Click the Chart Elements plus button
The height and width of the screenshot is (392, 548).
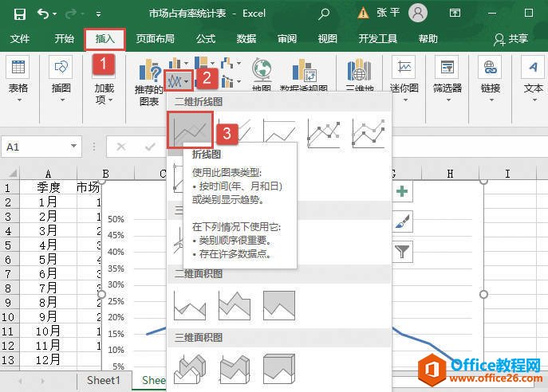tap(402, 191)
